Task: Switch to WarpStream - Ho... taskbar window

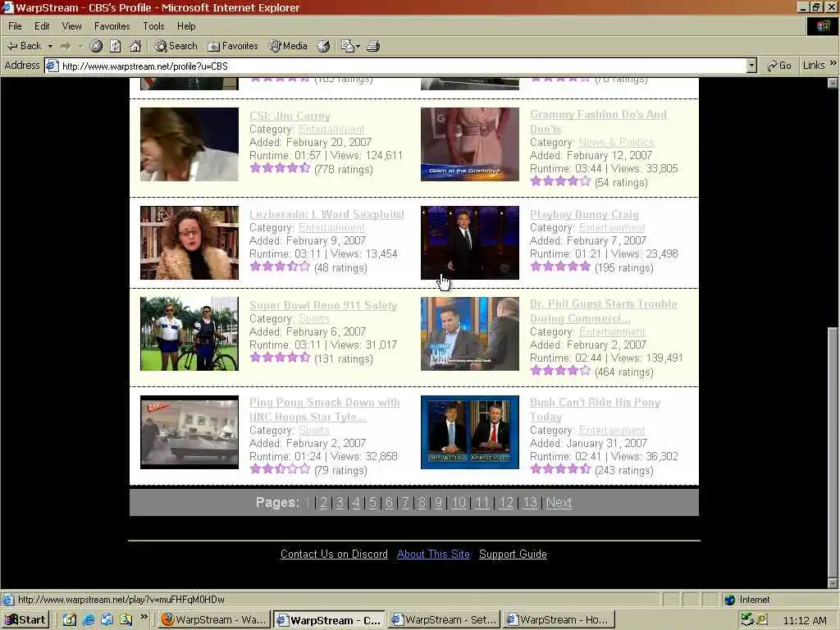Action: [x=558, y=620]
